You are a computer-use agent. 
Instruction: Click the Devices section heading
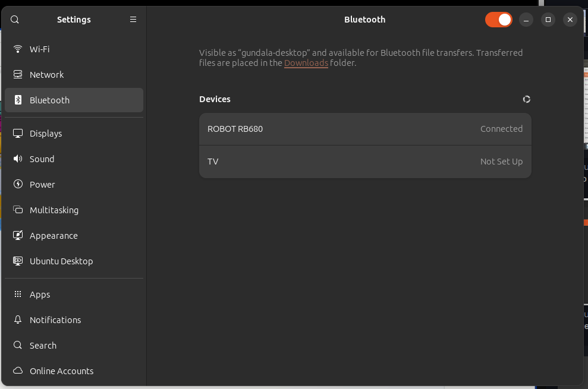point(215,99)
